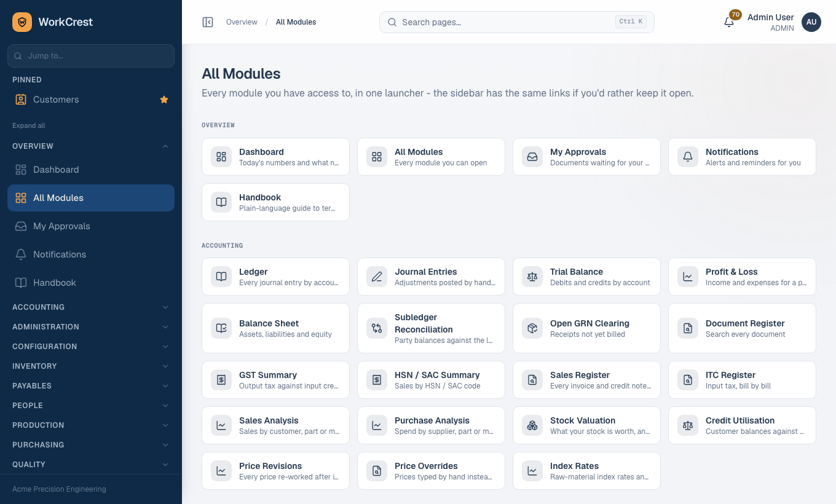Open the Purchase Analysis module card
Viewport: 836px width, 504px height.
[x=431, y=425]
